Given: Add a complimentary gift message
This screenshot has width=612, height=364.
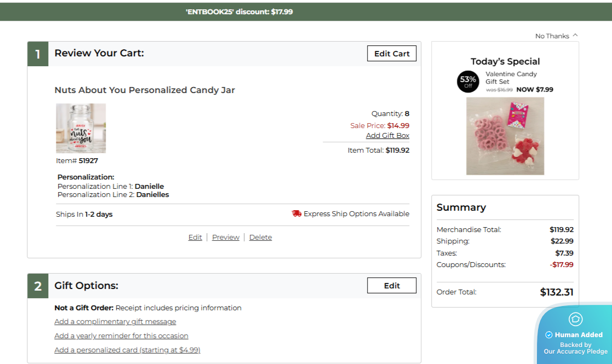Looking at the screenshot, I should pos(115,321).
